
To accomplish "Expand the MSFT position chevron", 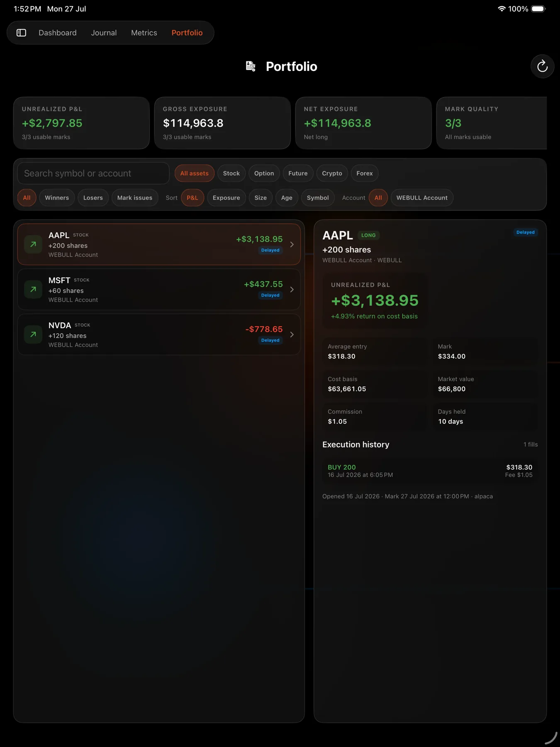I will [292, 289].
